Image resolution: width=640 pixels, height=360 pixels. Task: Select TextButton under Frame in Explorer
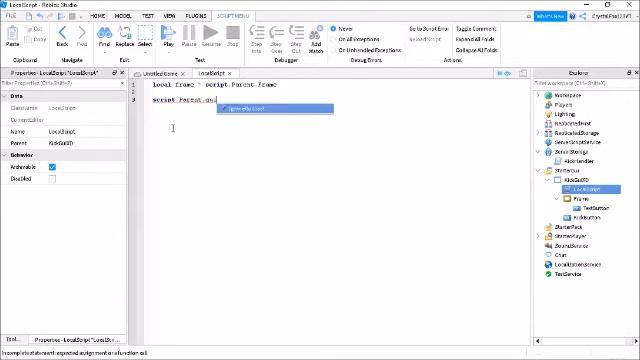point(596,208)
